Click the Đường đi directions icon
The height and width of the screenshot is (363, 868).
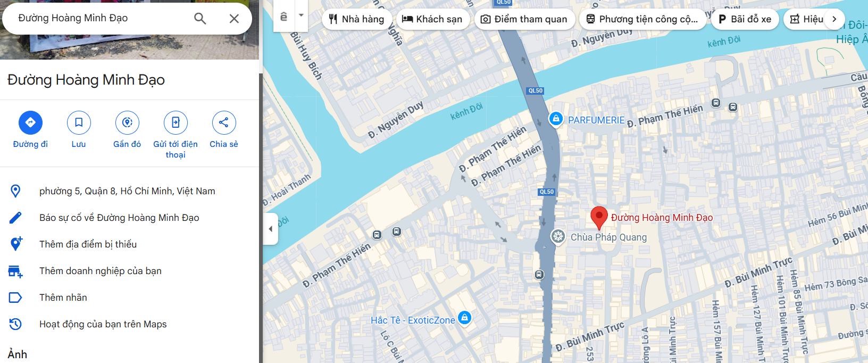[x=30, y=122]
